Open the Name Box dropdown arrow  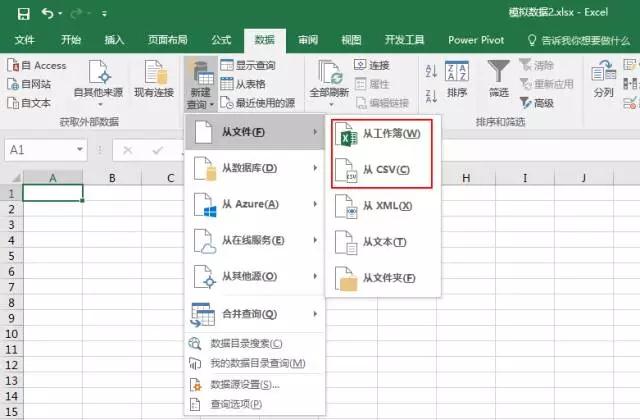tap(80, 150)
